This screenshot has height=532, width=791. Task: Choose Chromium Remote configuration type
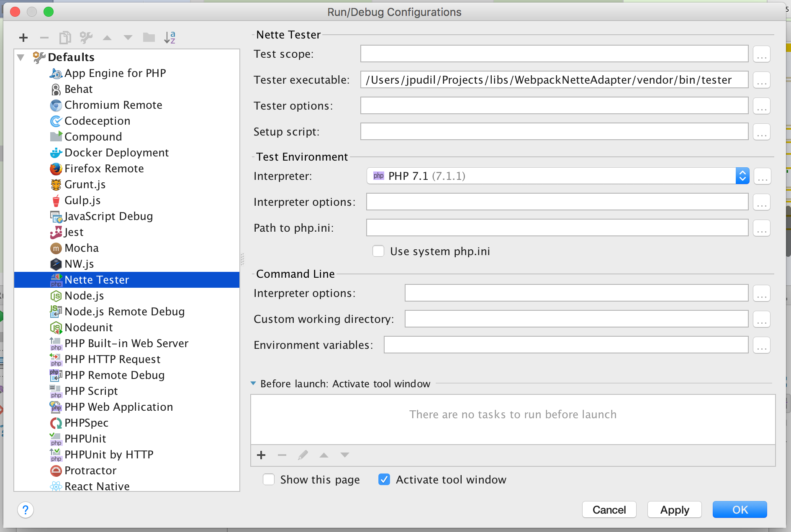pyautogui.click(x=113, y=105)
